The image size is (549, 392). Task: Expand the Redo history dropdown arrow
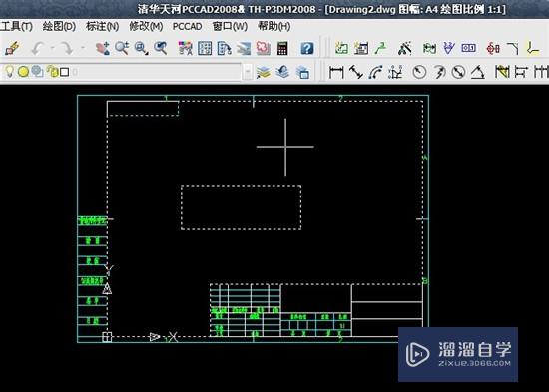(x=83, y=48)
